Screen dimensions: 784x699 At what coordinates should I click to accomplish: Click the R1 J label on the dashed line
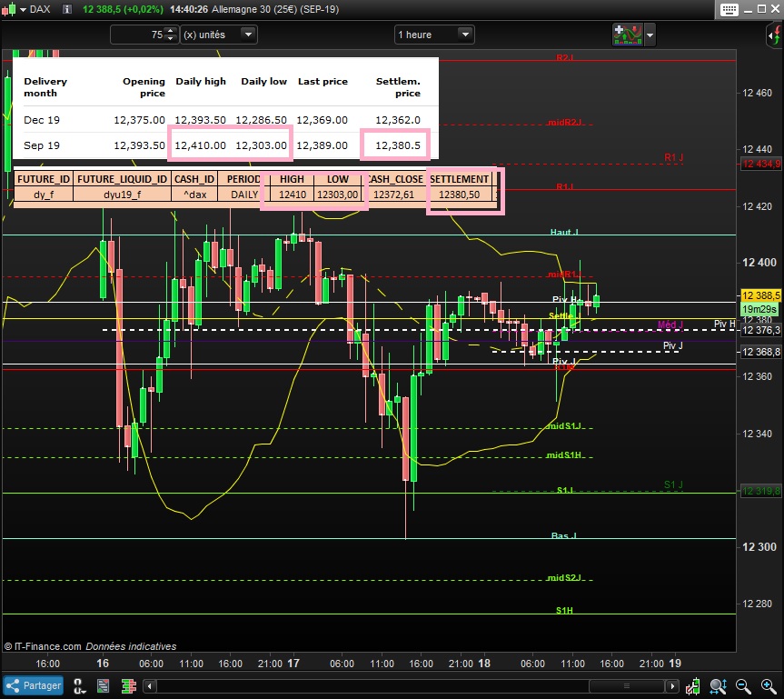point(673,157)
